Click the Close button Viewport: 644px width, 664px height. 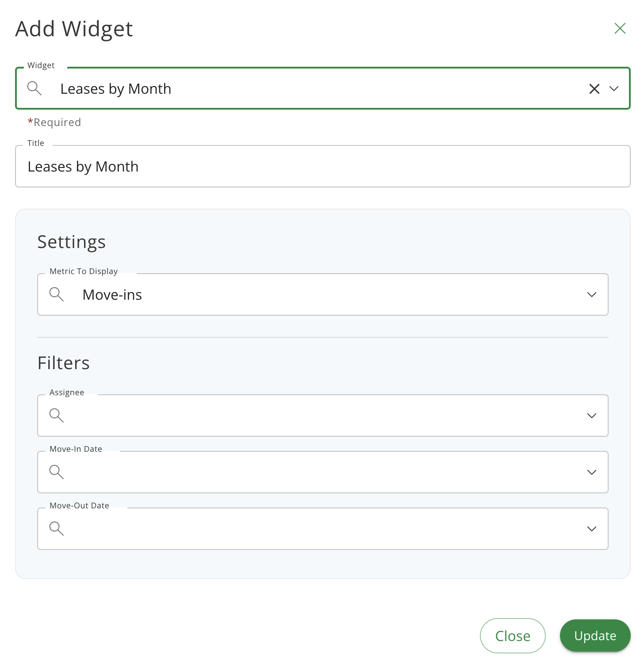tap(513, 636)
